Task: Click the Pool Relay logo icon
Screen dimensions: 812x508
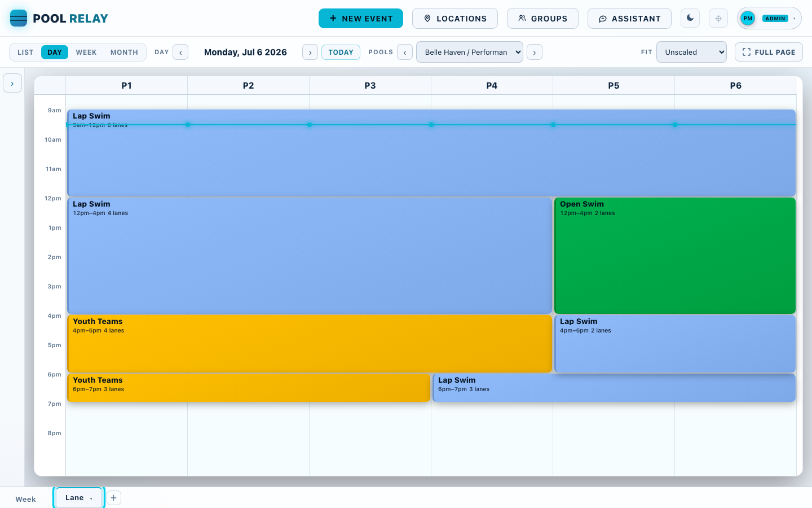Action: pos(19,18)
